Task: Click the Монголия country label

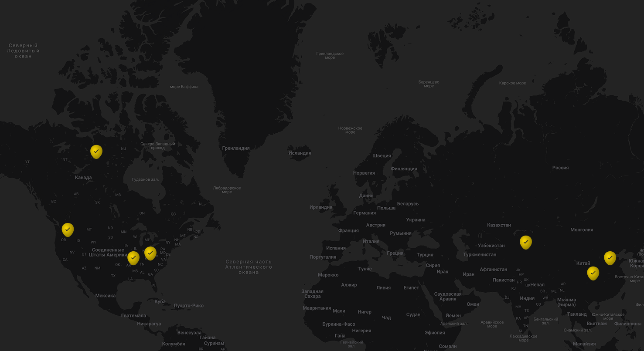Action: [582, 229]
